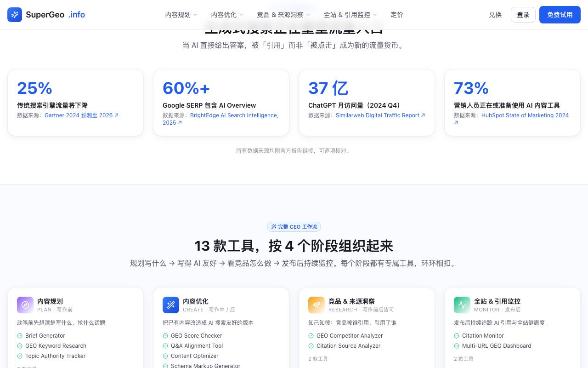Click the 60%+ statistic figure
588x368 pixels.
point(186,88)
